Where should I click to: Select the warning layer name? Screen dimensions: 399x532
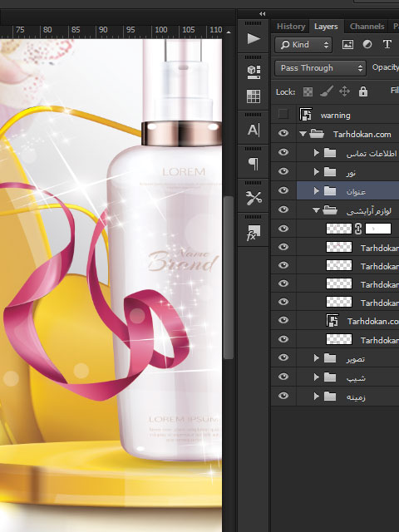click(335, 116)
